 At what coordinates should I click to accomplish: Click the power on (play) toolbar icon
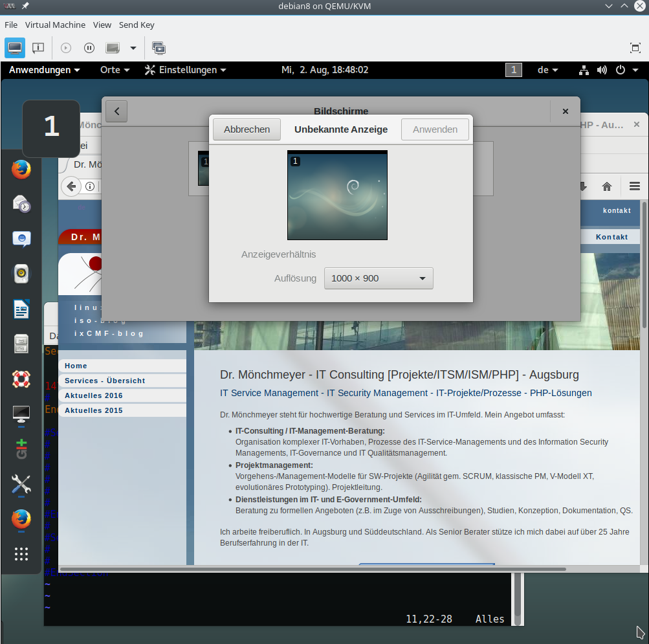pos(66,48)
